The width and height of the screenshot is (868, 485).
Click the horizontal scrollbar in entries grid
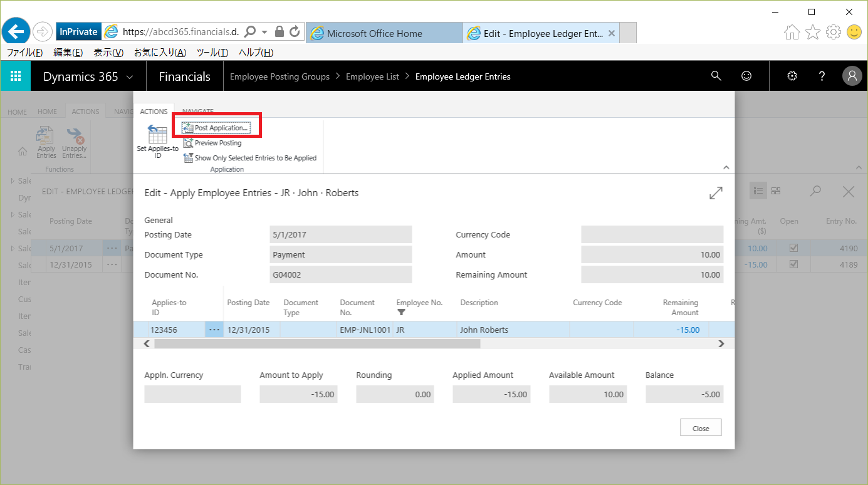pos(317,343)
